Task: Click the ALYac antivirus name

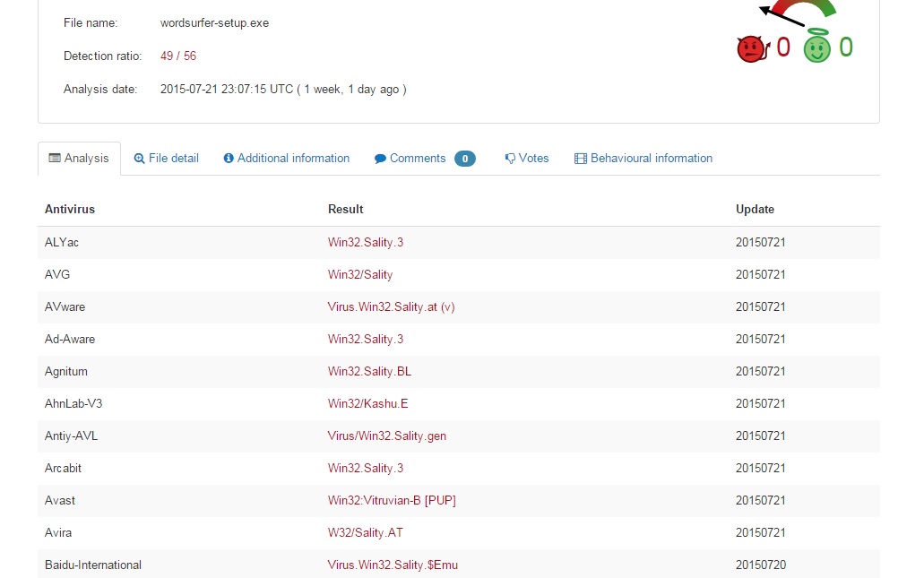Action: [61, 242]
